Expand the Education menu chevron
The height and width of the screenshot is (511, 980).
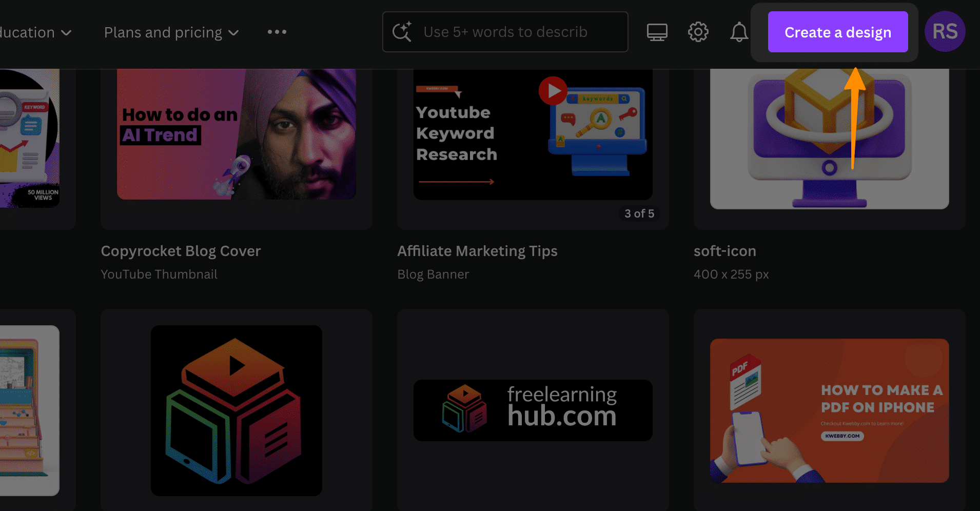click(x=66, y=33)
